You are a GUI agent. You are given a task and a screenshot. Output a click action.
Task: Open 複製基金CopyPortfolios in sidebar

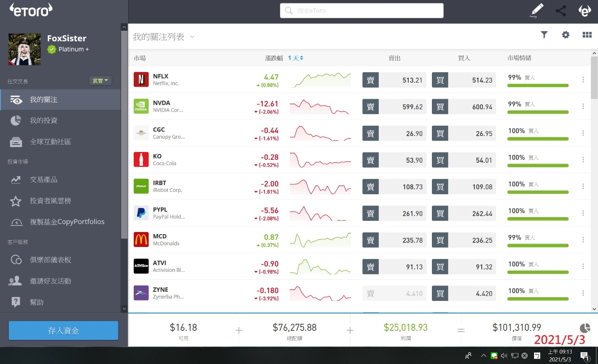[61, 222]
